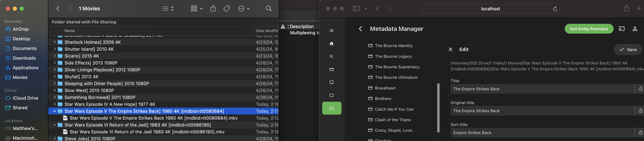Go back from Metadata Manager
Viewport: 644px width, 141px height.
point(360,29)
